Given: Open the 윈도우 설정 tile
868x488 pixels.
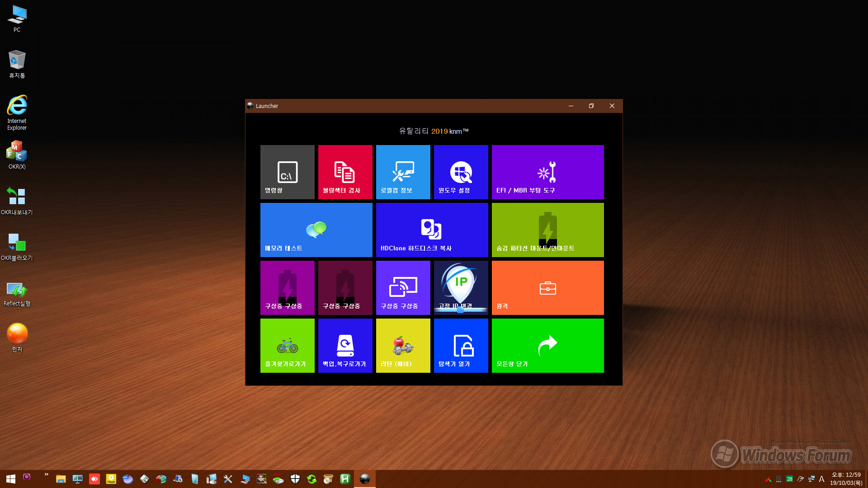Looking at the screenshot, I should 461,172.
